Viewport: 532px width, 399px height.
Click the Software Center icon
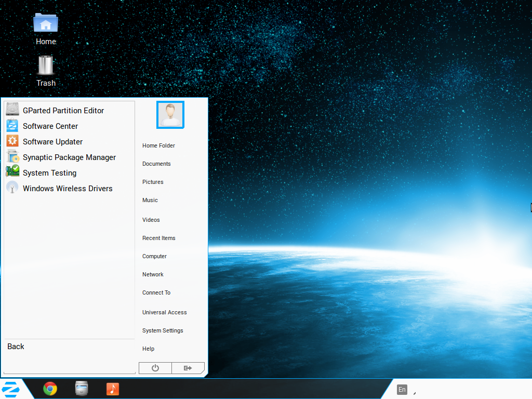pyautogui.click(x=12, y=125)
